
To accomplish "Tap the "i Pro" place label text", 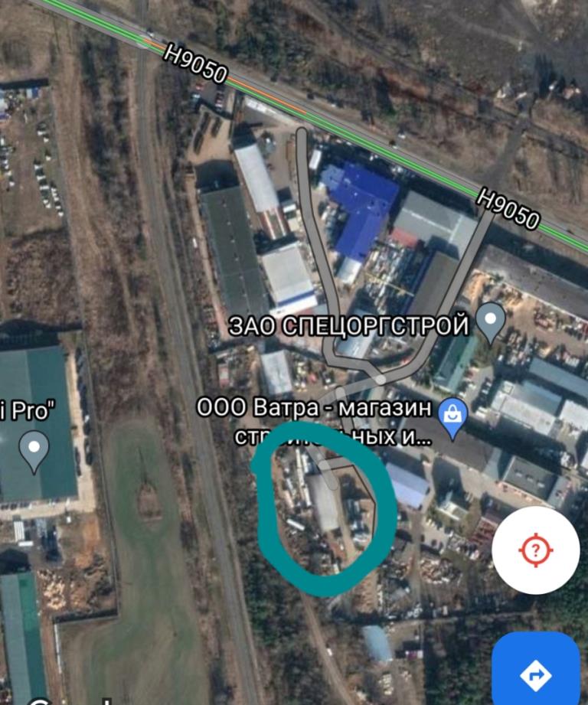I will [x=28, y=411].
